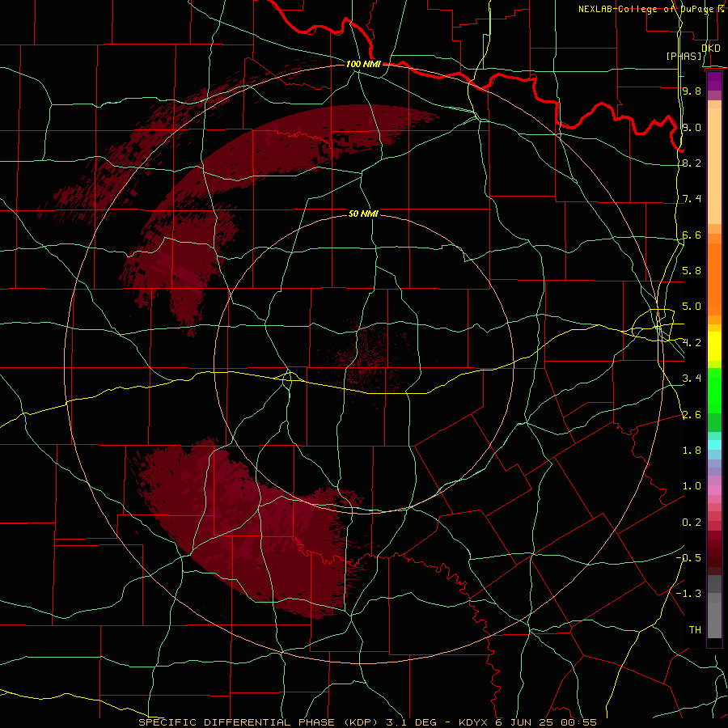This screenshot has width=728, height=728.
Task: Click the 0.2 value on the scale
Action: click(x=692, y=523)
